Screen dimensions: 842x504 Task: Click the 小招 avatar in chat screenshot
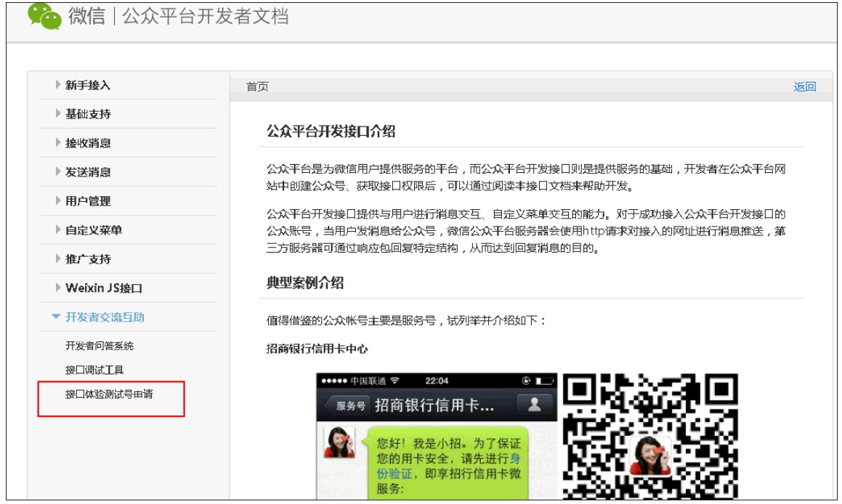339,442
